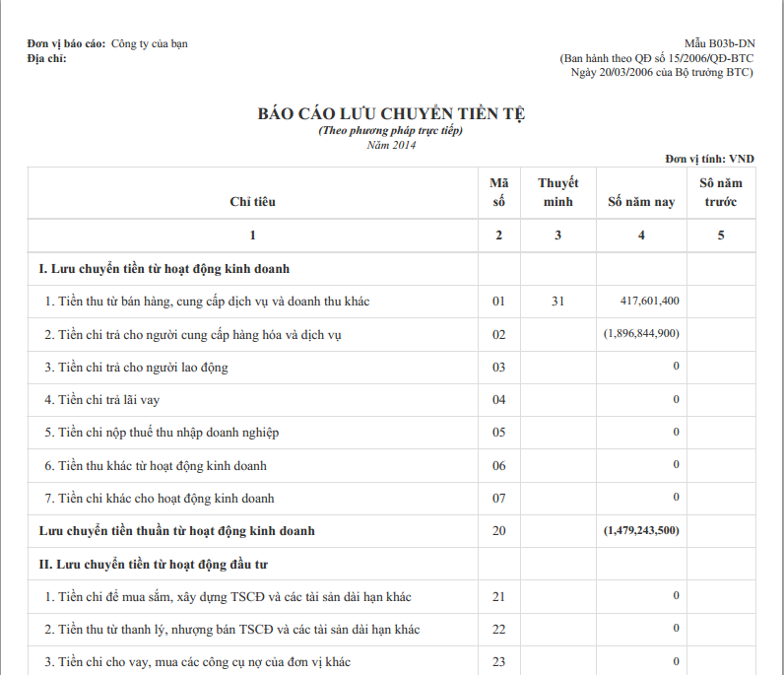
Task: Click row 5. Tiền chi nộp thuế thu nhập doanh nghiệp
Action: pyautogui.click(x=162, y=433)
